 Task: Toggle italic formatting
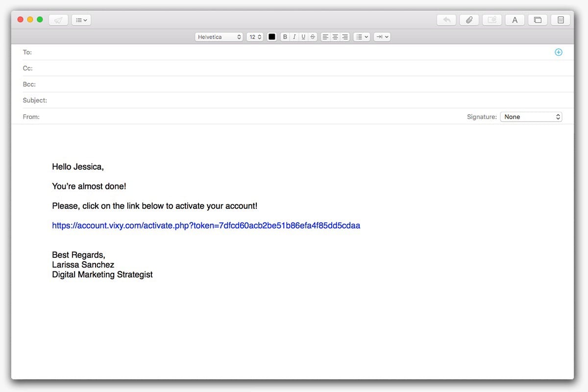294,36
